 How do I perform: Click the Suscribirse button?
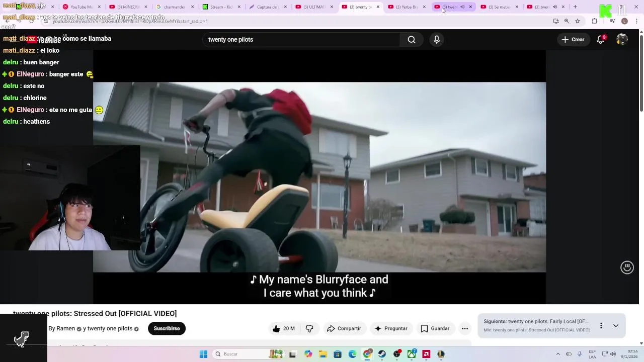[167, 328]
